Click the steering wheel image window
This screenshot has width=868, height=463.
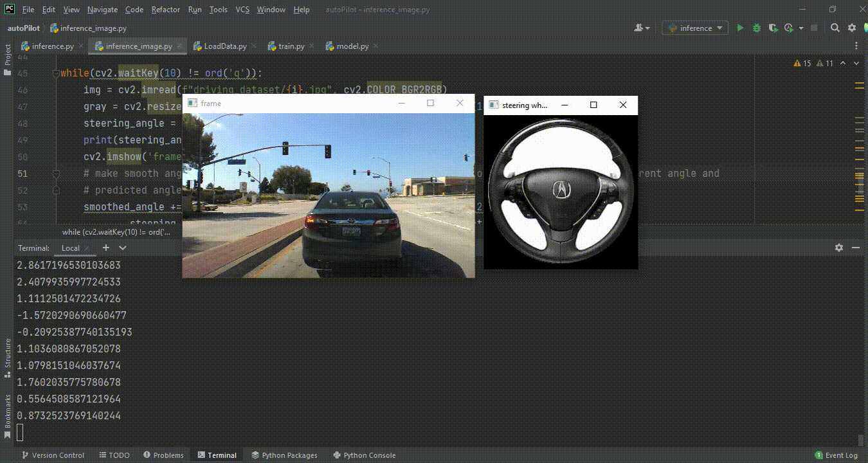[561, 192]
